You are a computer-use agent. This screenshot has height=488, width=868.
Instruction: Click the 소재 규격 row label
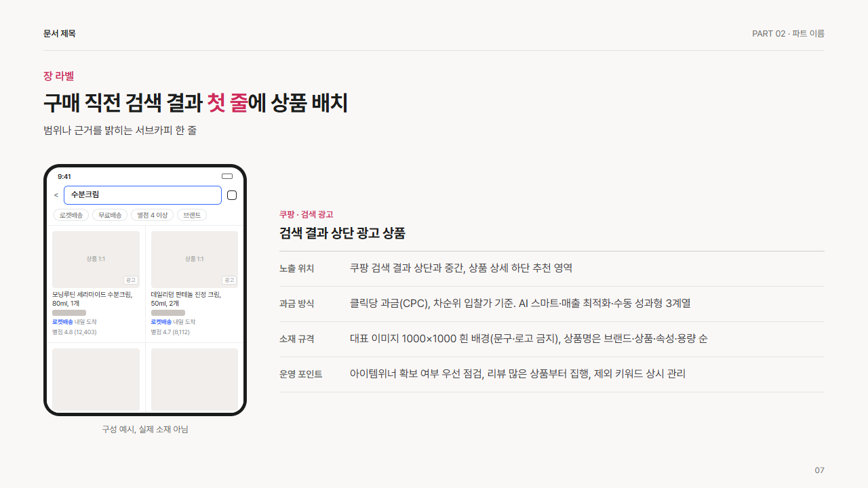(x=297, y=339)
